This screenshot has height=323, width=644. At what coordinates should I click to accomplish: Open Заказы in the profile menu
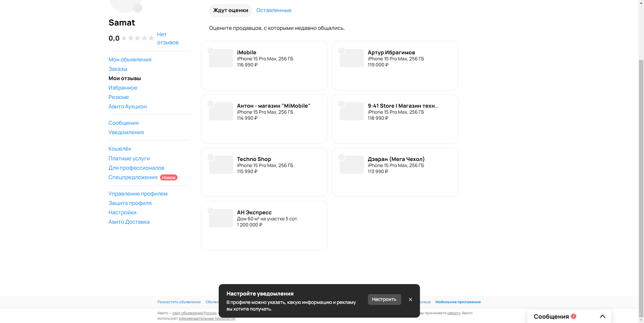(x=118, y=69)
